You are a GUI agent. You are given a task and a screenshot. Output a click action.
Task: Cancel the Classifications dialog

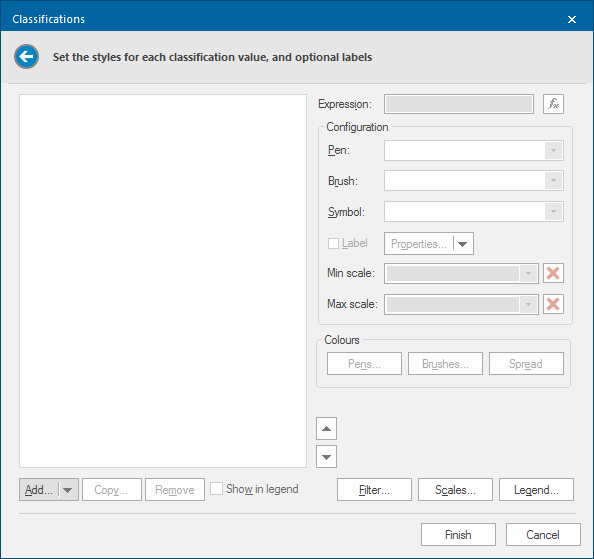[543, 534]
